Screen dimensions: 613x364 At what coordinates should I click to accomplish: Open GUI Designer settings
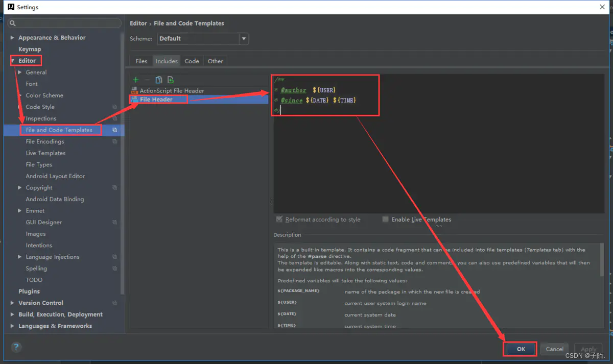click(x=44, y=223)
